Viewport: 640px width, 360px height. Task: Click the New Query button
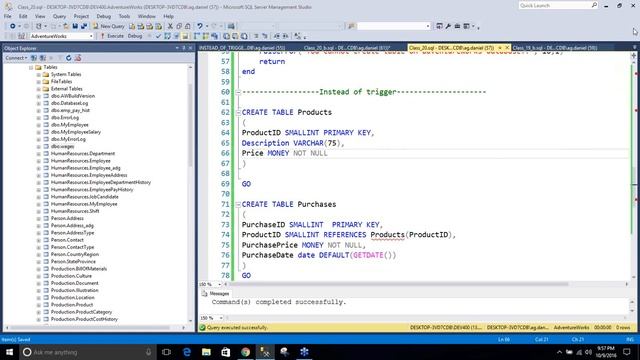[x=109, y=26]
